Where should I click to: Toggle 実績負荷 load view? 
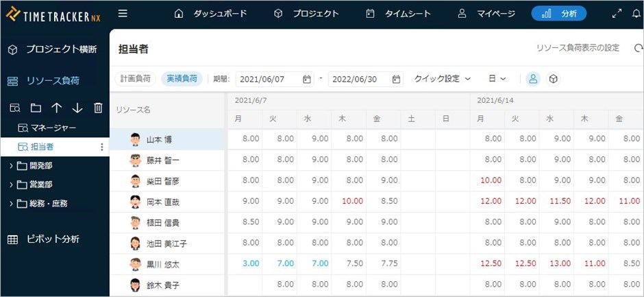pos(182,79)
